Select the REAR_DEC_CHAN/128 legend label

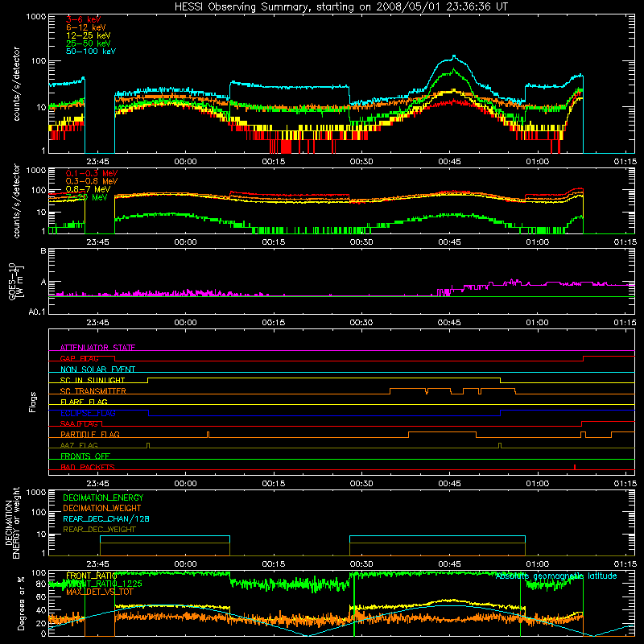point(106,519)
